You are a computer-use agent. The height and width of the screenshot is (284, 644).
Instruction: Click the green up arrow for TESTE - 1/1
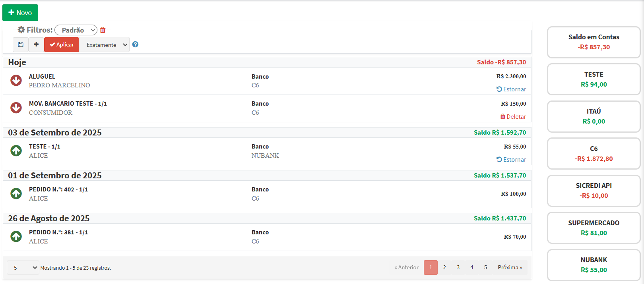16,151
